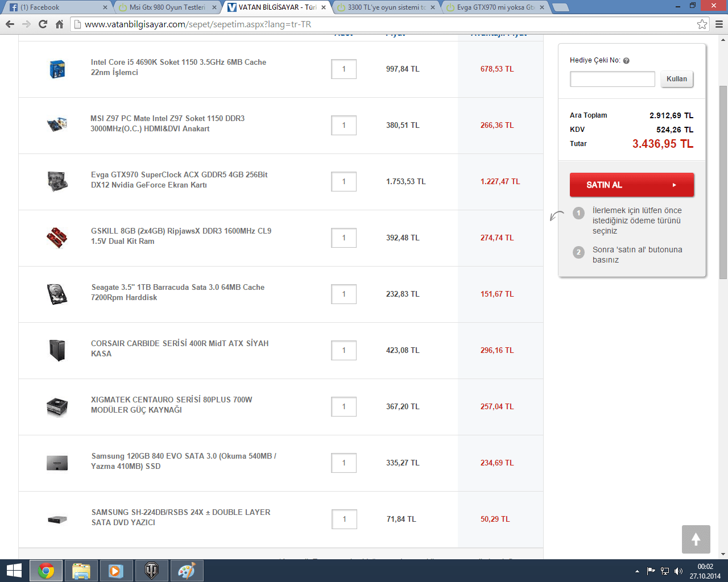Open the Chrome menu icon

[719, 24]
